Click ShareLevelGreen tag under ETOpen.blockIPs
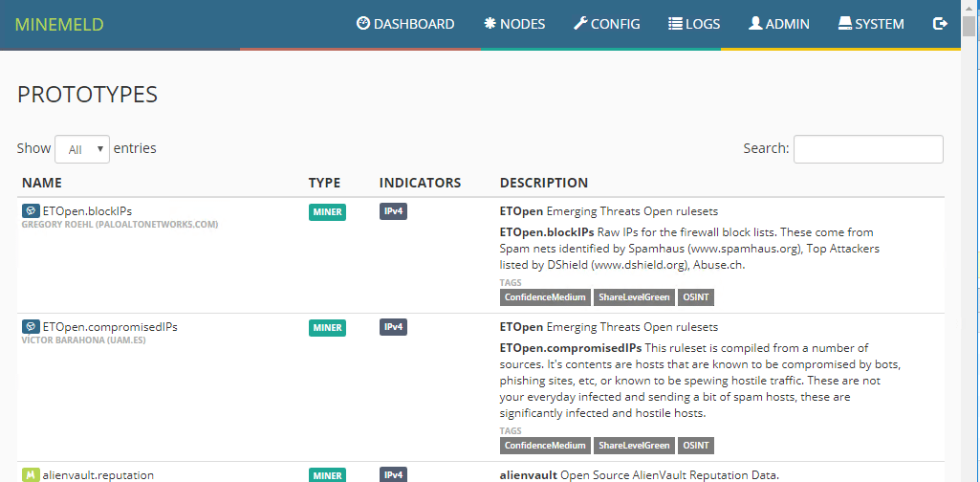 (634, 297)
